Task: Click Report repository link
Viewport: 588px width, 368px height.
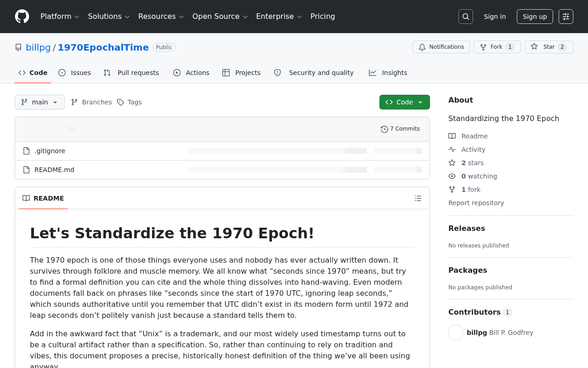Action: pyautogui.click(x=476, y=203)
